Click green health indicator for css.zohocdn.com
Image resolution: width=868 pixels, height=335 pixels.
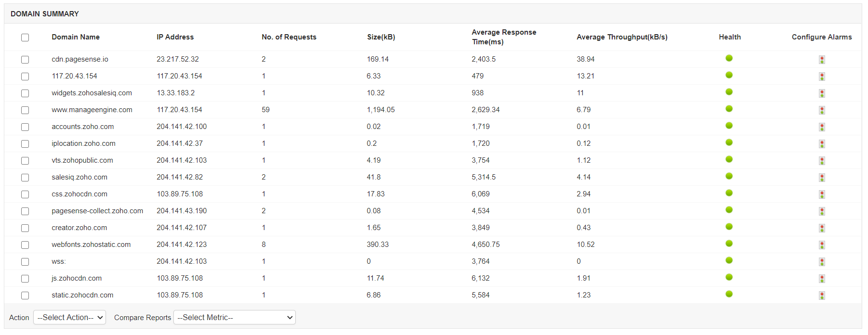[729, 193]
